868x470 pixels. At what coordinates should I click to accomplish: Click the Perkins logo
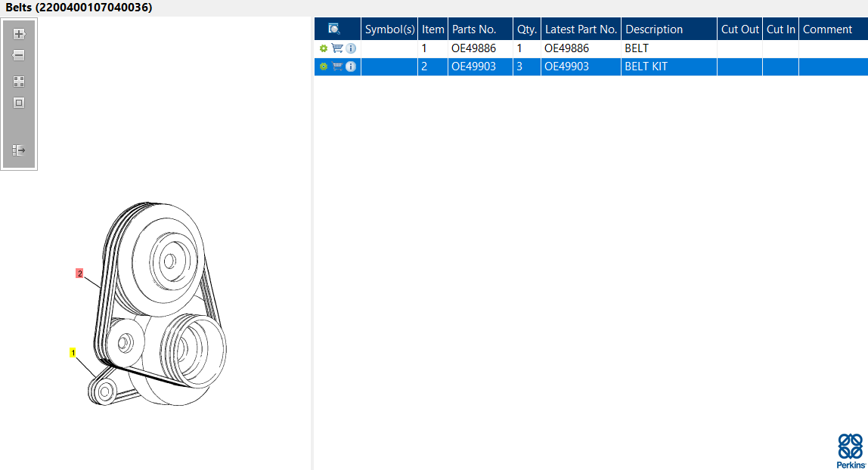[x=851, y=450]
